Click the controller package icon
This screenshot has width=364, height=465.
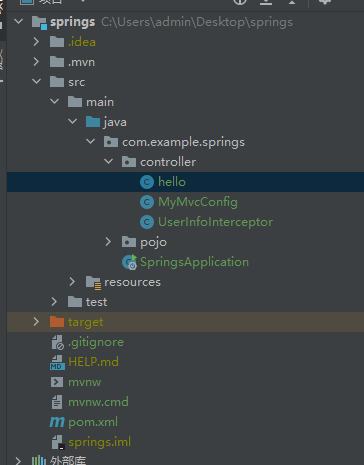pos(129,162)
